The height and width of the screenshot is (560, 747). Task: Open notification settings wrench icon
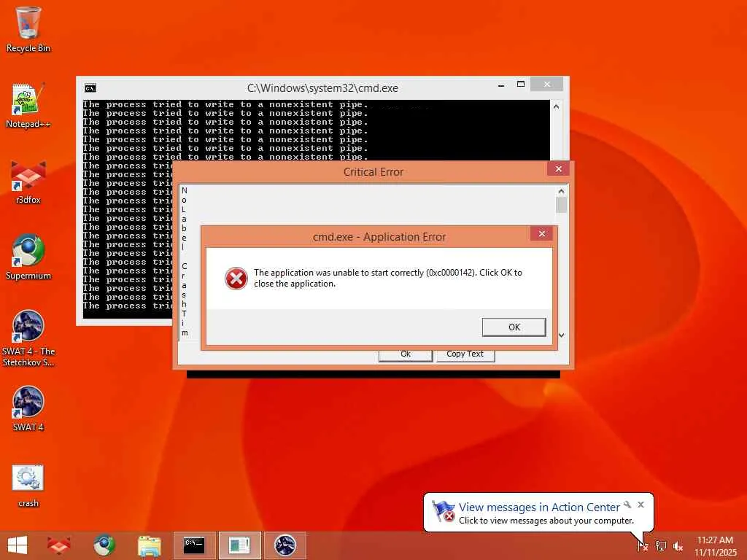tap(627, 505)
